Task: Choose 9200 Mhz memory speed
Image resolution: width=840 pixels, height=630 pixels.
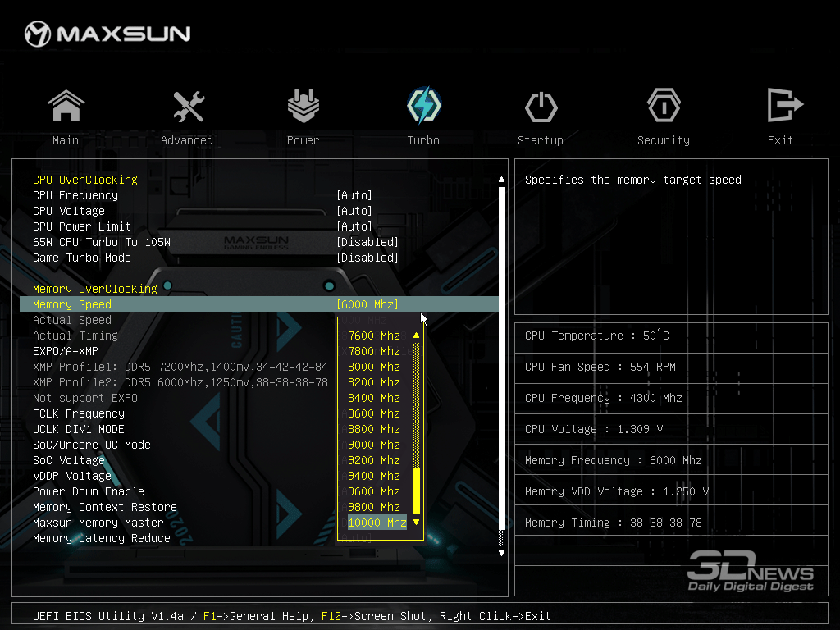Action: pyautogui.click(x=374, y=459)
